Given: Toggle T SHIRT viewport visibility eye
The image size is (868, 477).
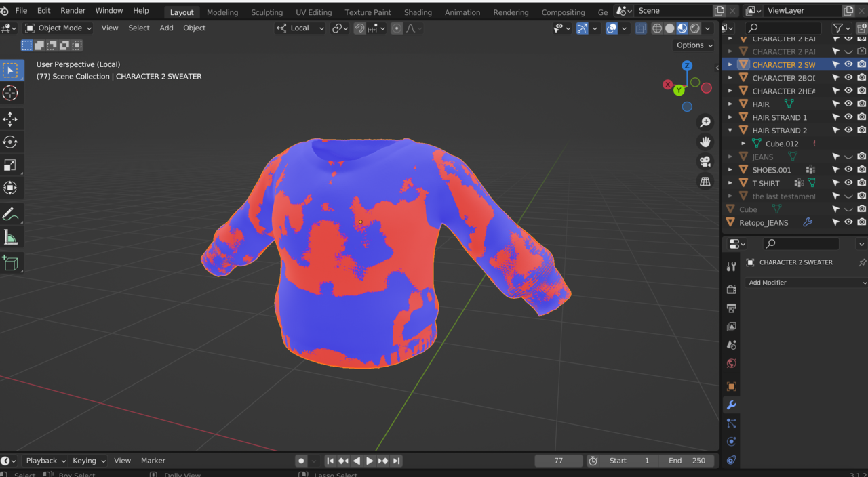Looking at the screenshot, I should coord(848,183).
